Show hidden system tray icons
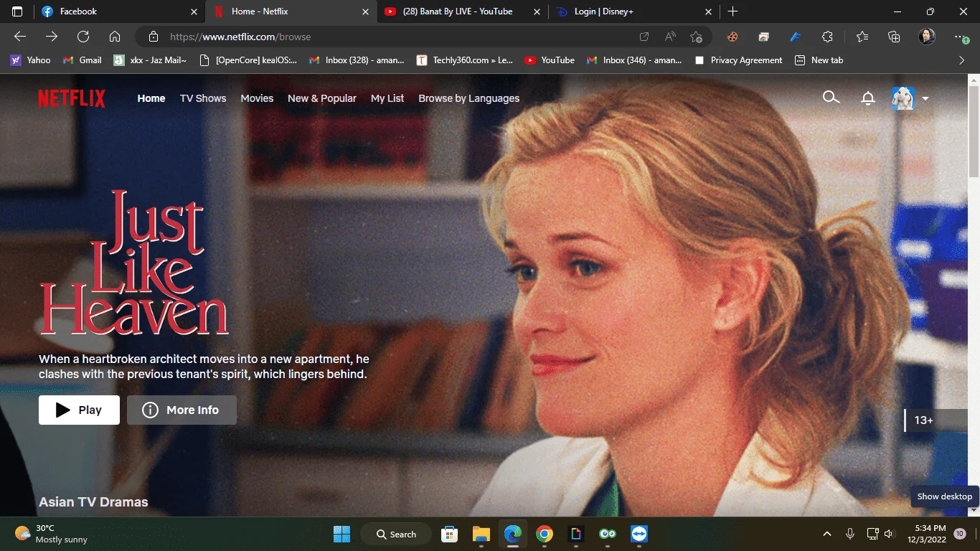The image size is (980, 551). pyautogui.click(x=827, y=534)
